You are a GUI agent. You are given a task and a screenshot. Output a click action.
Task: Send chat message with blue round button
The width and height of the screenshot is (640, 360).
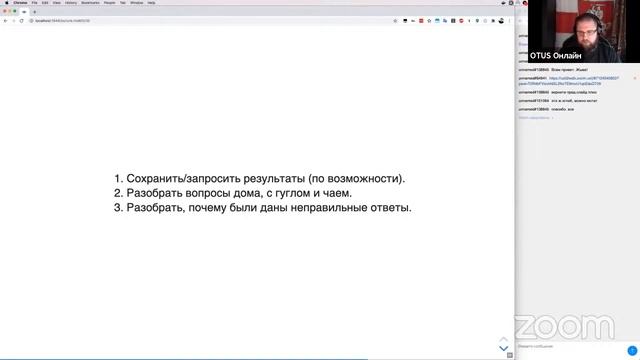(x=632, y=350)
